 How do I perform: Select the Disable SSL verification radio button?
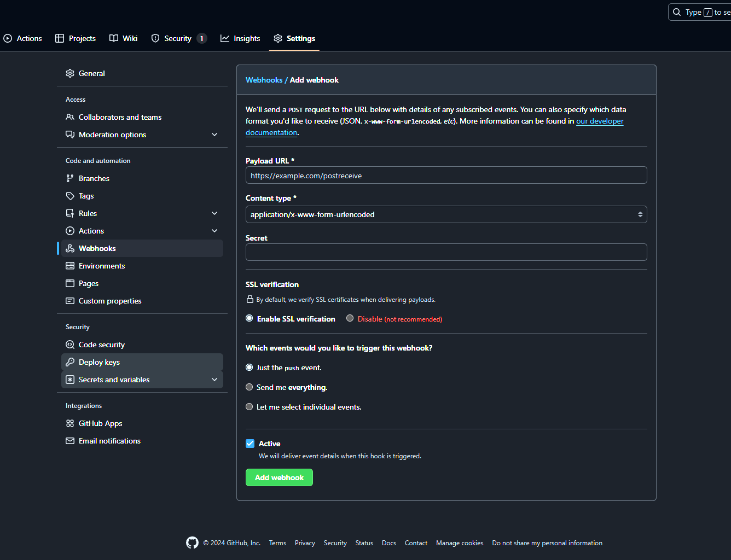pyautogui.click(x=350, y=318)
